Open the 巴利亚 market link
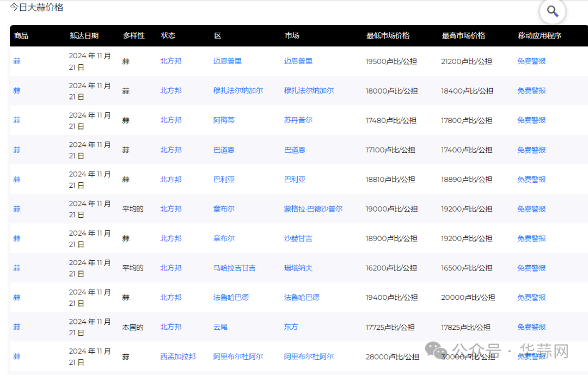The height and width of the screenshot is (375, 588). pyautogui.click(x=295, y=180)
